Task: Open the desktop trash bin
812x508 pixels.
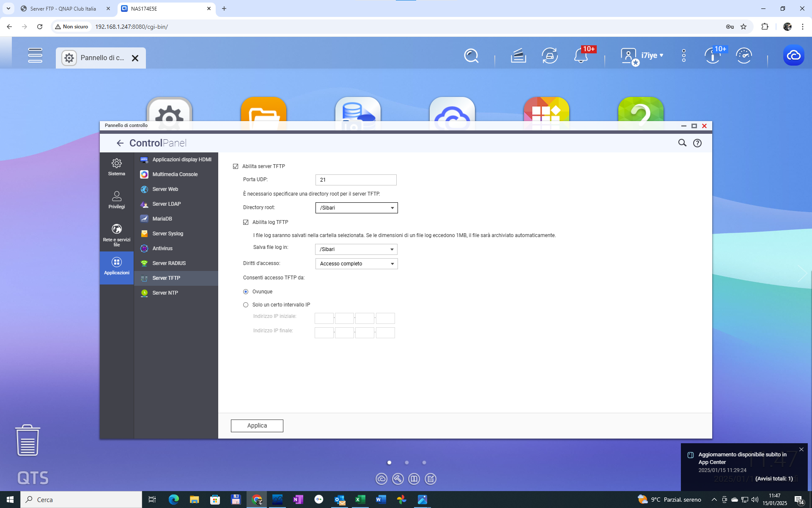Action: [27, 440]
